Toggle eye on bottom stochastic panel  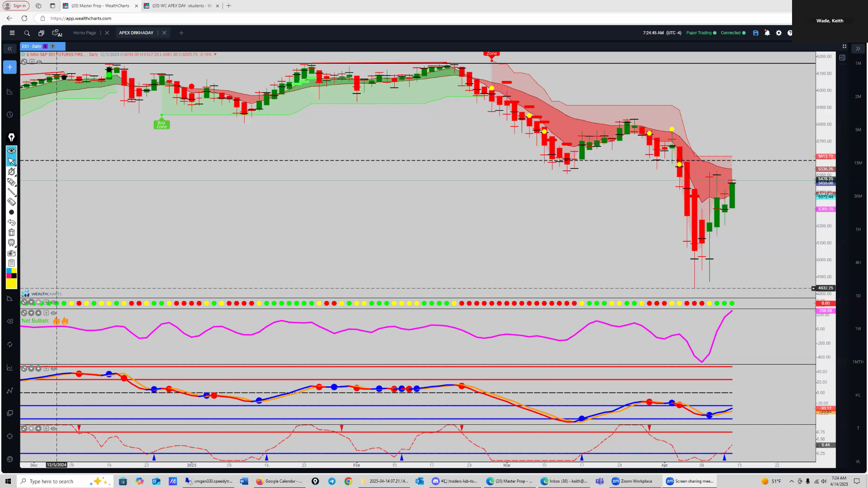53,428
